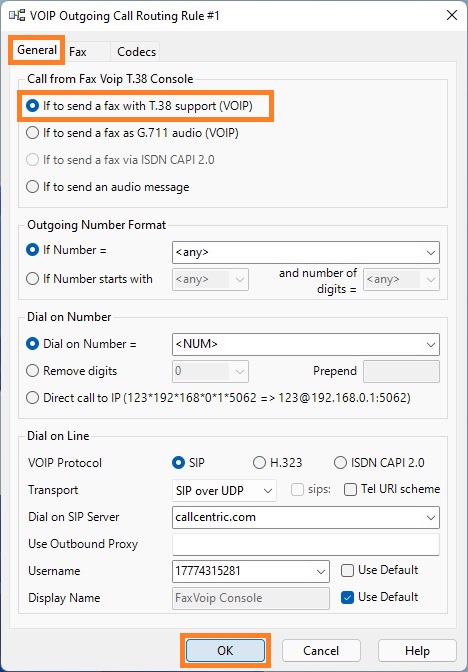Click the Use Outbound Proxy field

pos(306,544)
